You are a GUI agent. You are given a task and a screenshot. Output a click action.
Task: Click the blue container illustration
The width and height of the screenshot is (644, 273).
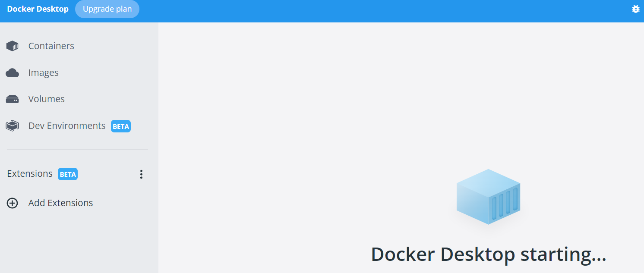(x=488, y=197)
